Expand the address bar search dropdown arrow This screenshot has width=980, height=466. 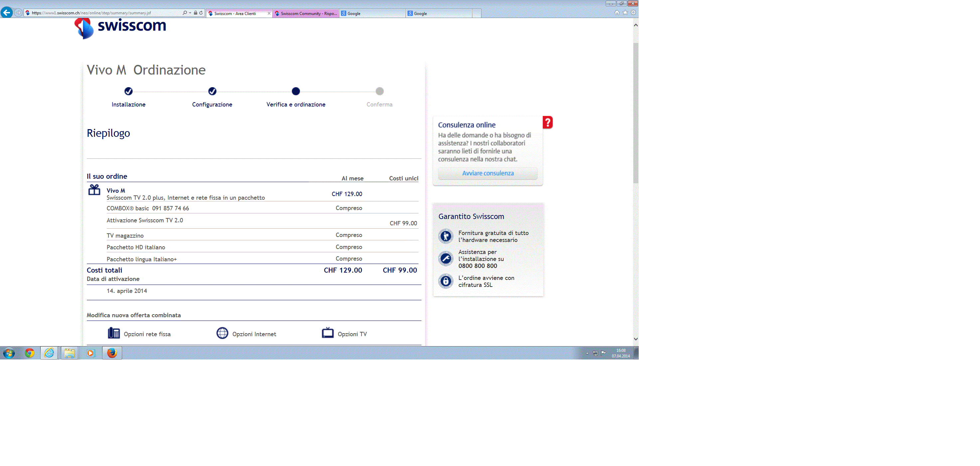click(x=190, y=13)
